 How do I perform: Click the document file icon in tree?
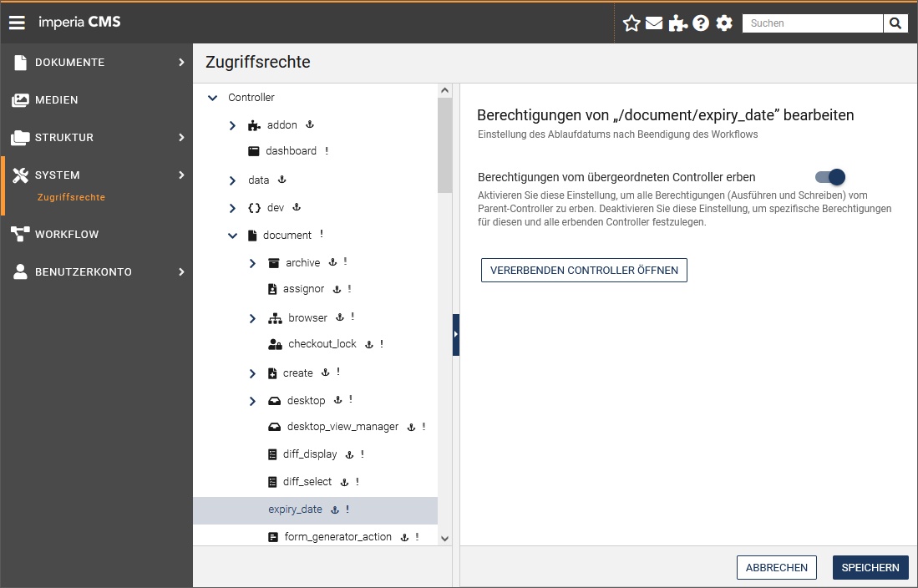click(x=252, y=236)
